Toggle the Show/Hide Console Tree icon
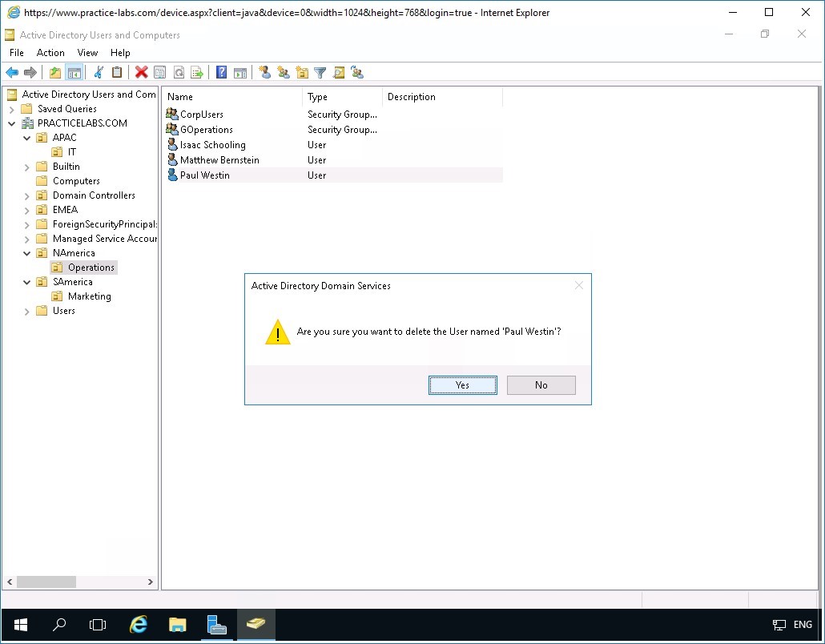825x644 pixels. (x=74, y=73)
